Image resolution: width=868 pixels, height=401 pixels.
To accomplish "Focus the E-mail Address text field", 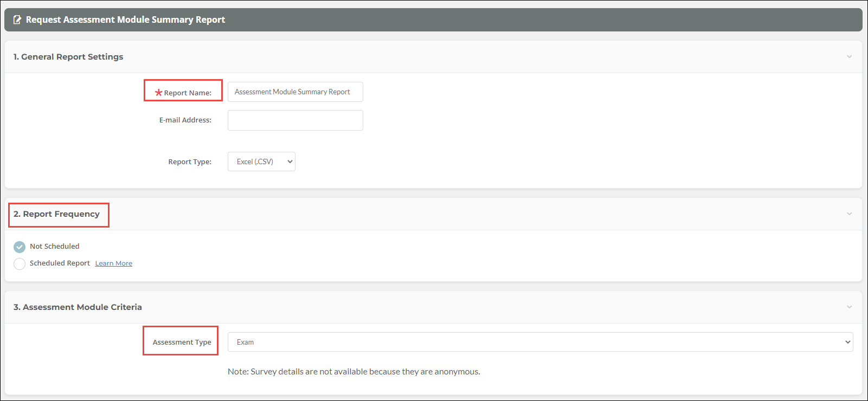I will pos(295,120).
